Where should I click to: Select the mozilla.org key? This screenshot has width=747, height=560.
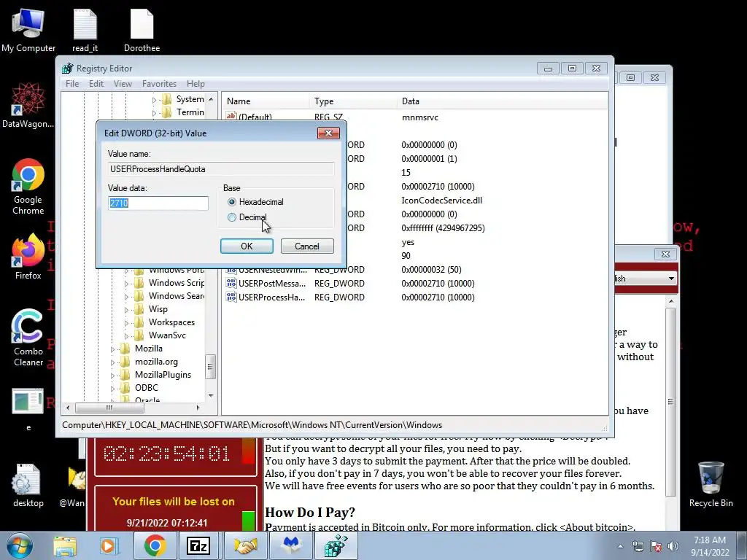coord(156,362)
